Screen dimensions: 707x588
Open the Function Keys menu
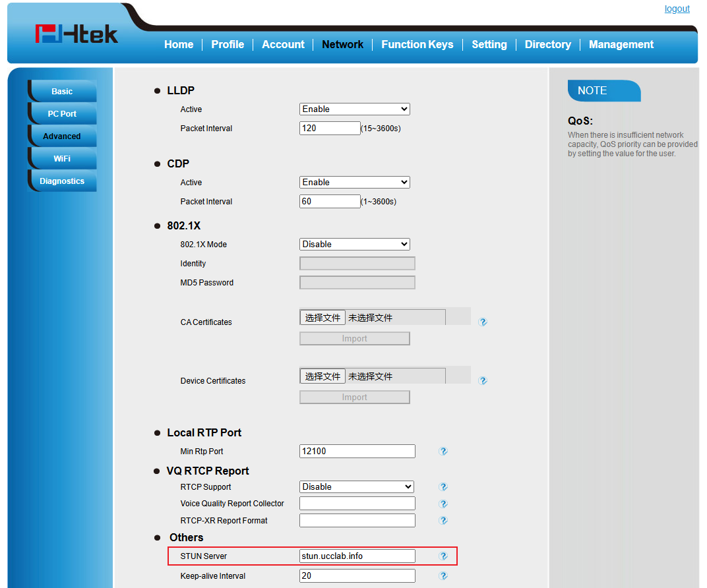pyautogui.click(x=417, y=45)
